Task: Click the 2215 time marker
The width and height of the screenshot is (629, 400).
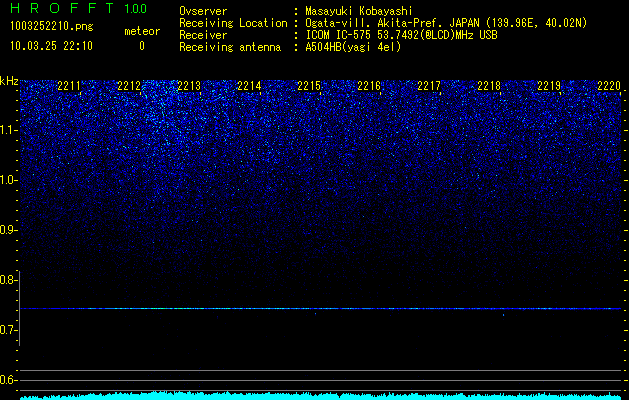Action: [x=309, y=86]
